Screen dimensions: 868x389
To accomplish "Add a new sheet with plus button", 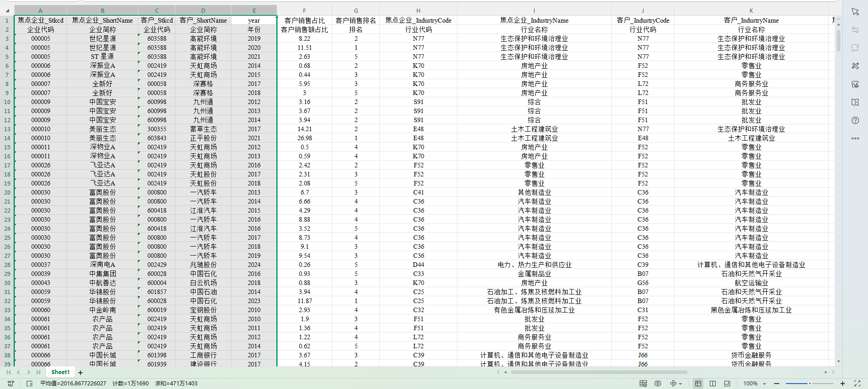I will tap(80, 373).
